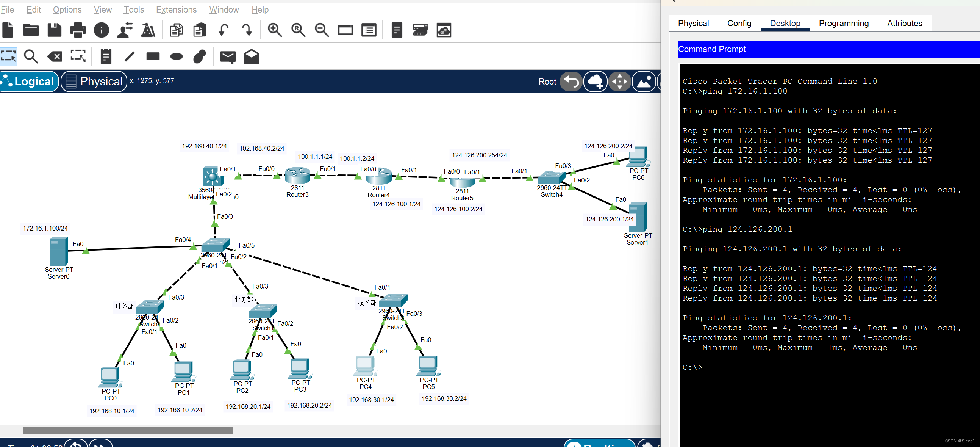Image resolution: width=980 pixels, height=447 pixels.
Task: Click the Print icon in toolbar
Action: tap(78, 30)
